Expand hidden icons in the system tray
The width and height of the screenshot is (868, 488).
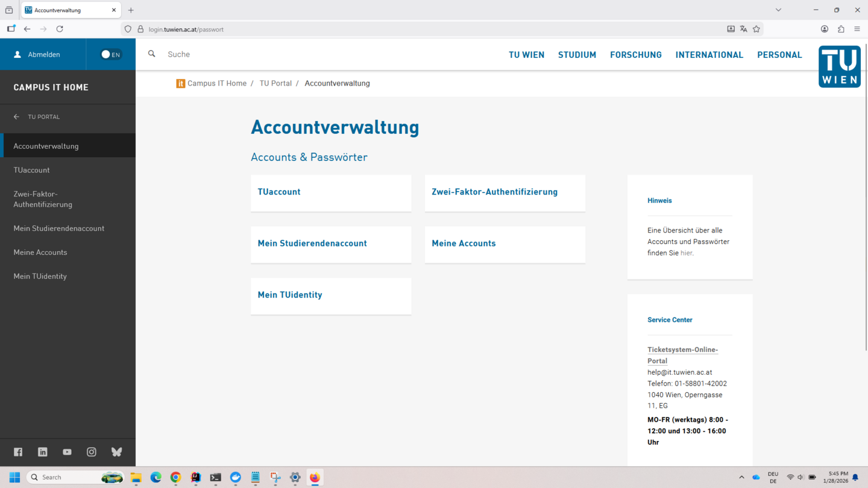[x=740, y=477]
